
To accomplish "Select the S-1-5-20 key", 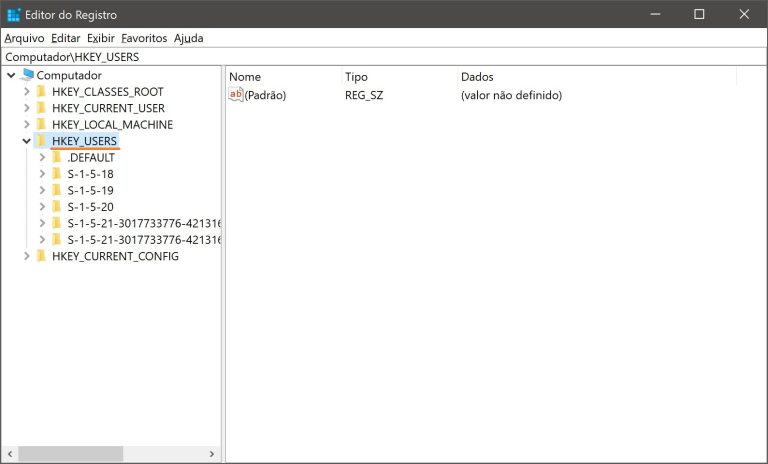I will [90, 207].
